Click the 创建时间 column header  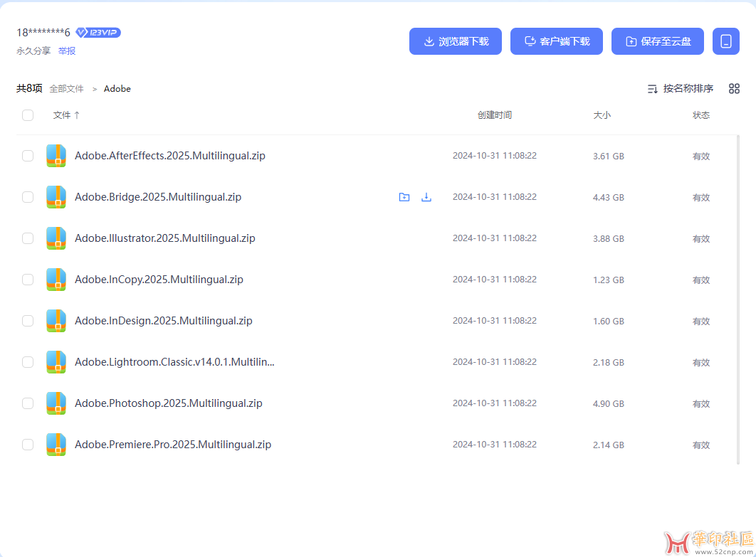point(495,115)
